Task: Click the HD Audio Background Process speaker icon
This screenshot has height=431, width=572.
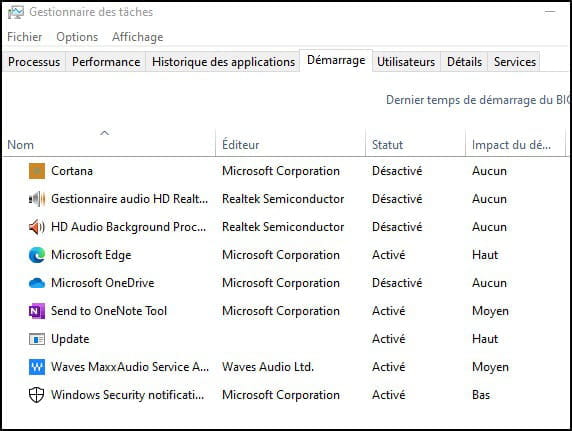Action: 37,227
